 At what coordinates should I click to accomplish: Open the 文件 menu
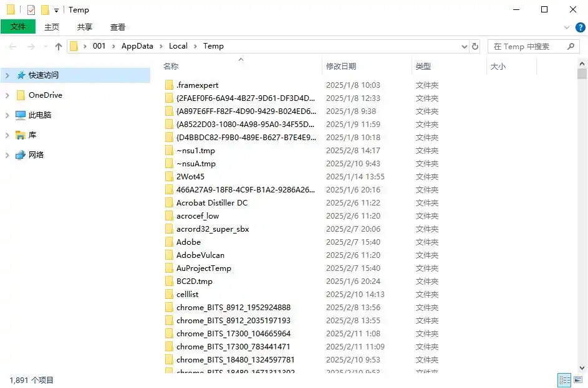[19, 27]
